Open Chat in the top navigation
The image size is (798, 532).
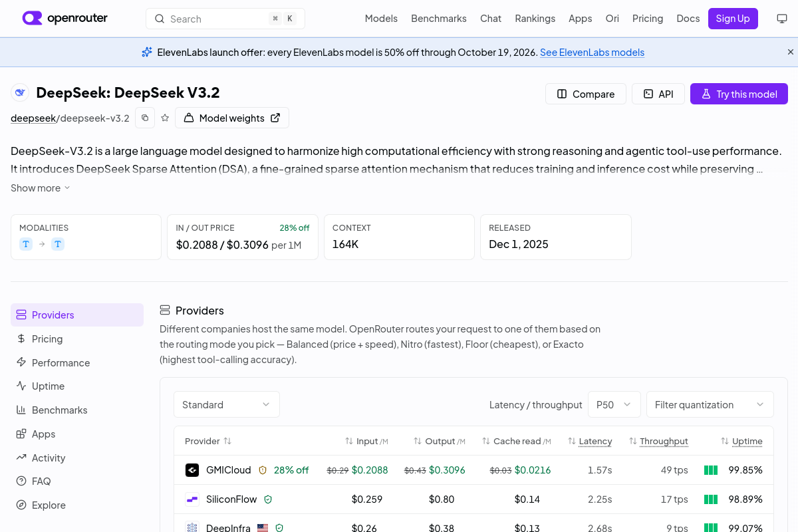click(x=491, y=19)
